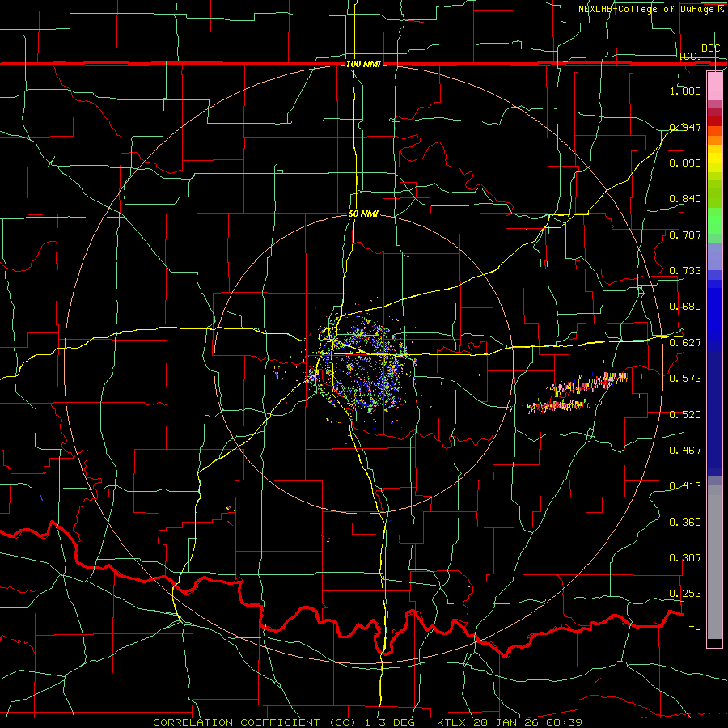
Task: Select the 0.733 color scale label
Action: (685, 271)
